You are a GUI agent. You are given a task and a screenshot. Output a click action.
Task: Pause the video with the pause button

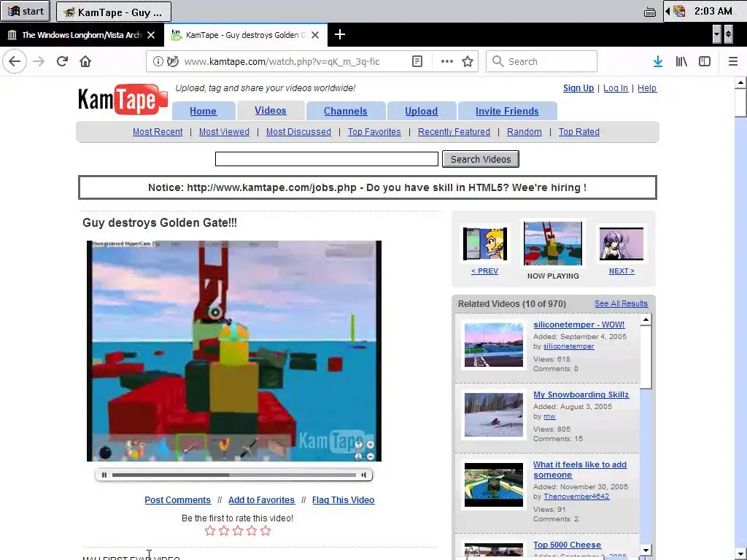coord(104,475)
